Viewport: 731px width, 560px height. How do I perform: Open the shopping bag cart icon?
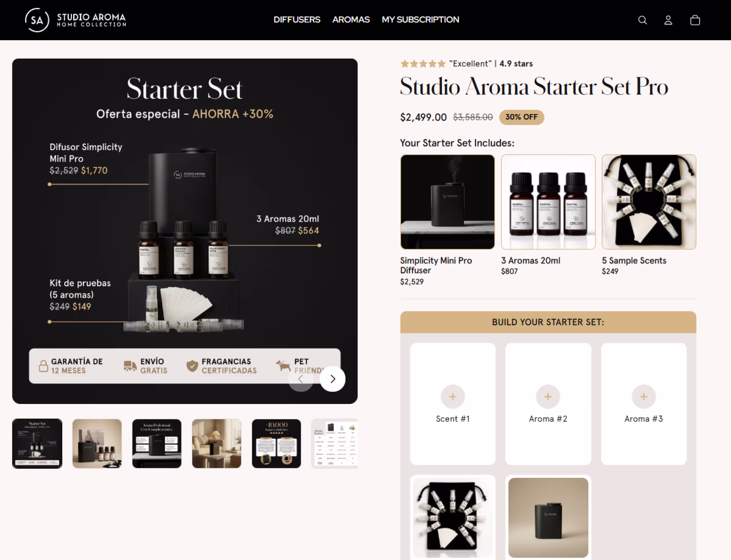pos(695,20)
